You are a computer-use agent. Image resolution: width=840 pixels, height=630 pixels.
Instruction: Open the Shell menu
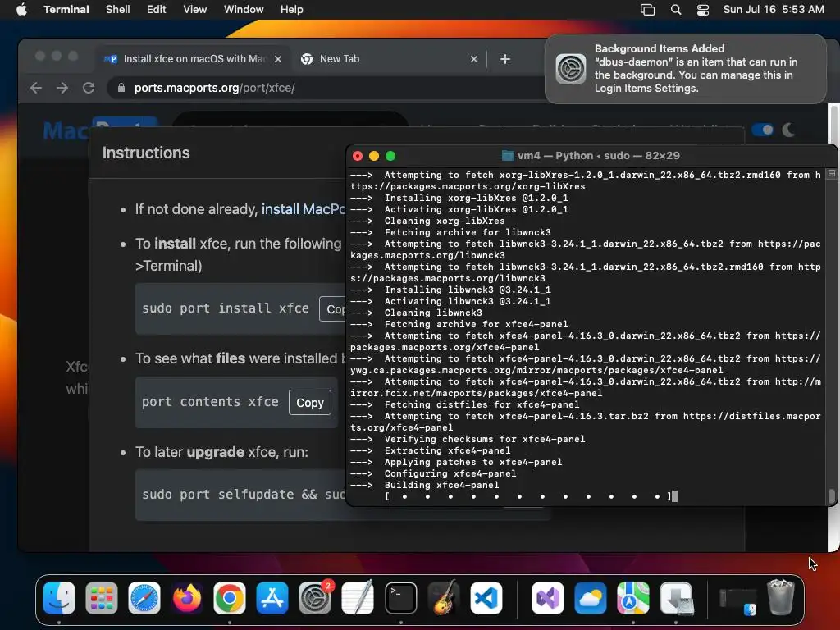118,9
